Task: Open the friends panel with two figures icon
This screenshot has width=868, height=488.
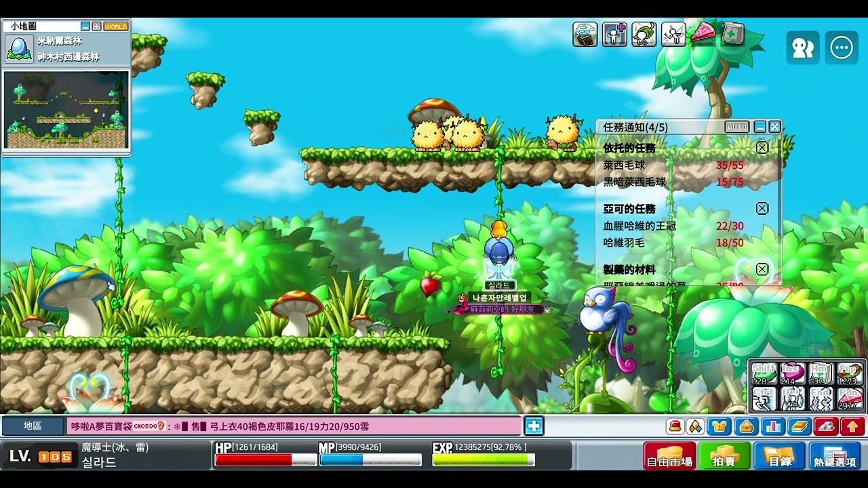Action: (x=803, y=48)
